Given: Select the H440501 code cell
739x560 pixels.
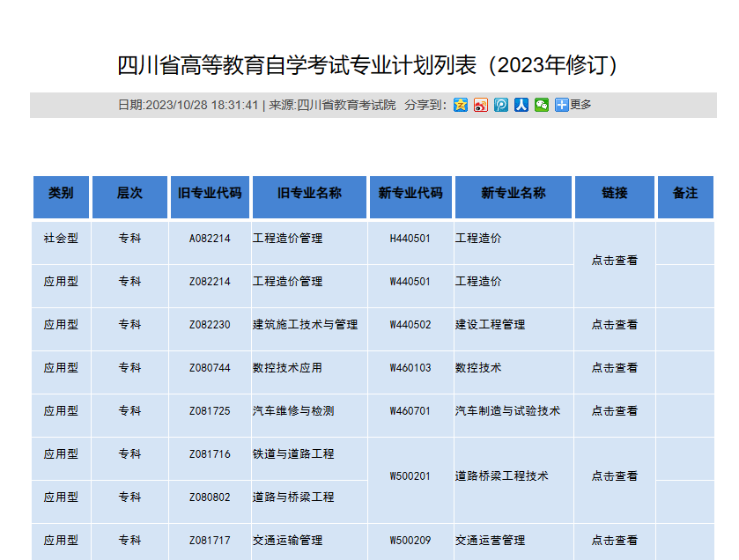Looking at the screenshot, I should [410, 239].
